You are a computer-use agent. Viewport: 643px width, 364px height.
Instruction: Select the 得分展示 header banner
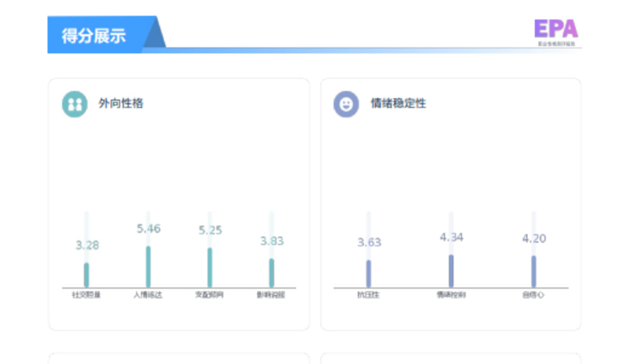coord(107,35)
